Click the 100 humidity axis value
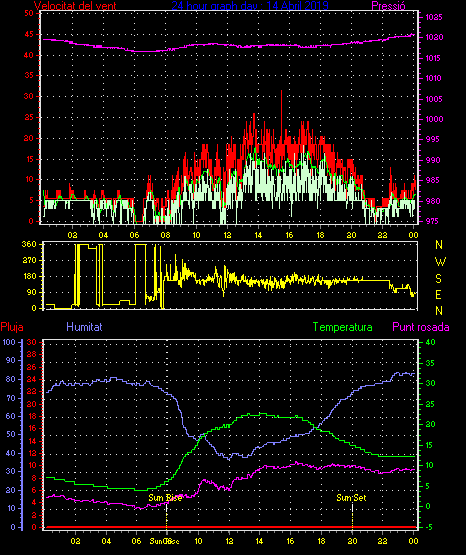Screen dimensions: 466x555 [9, 342]
